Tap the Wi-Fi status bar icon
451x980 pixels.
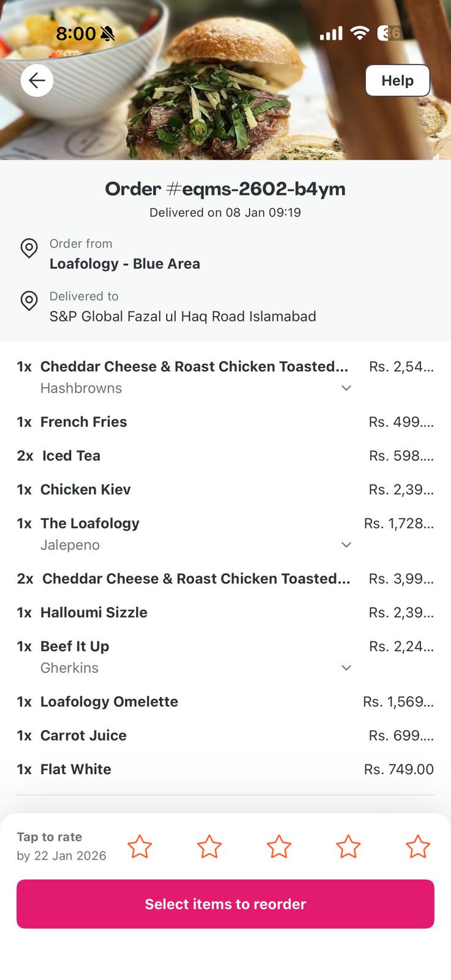(360, 33)
